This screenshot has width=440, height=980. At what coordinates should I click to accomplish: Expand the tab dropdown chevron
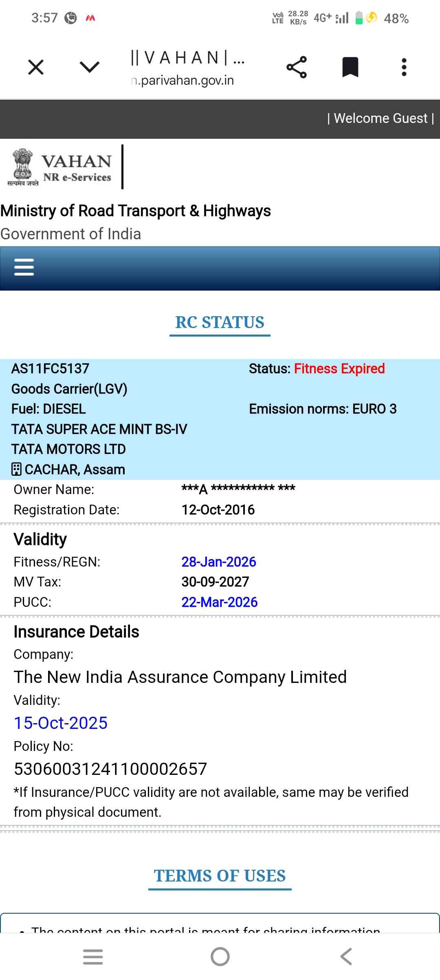[90, 67]
